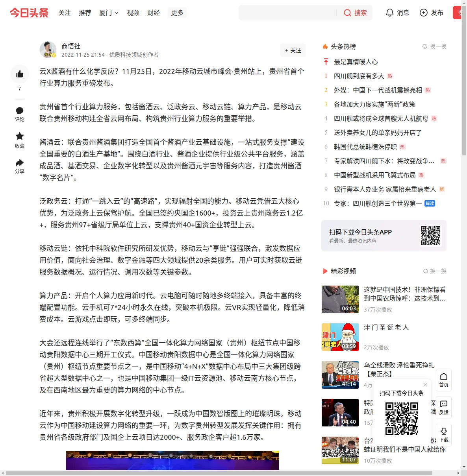The width and height of the screenshot is (467, 476).
Task: Open author name 商悟社
Action: click(x=71, y=46)
